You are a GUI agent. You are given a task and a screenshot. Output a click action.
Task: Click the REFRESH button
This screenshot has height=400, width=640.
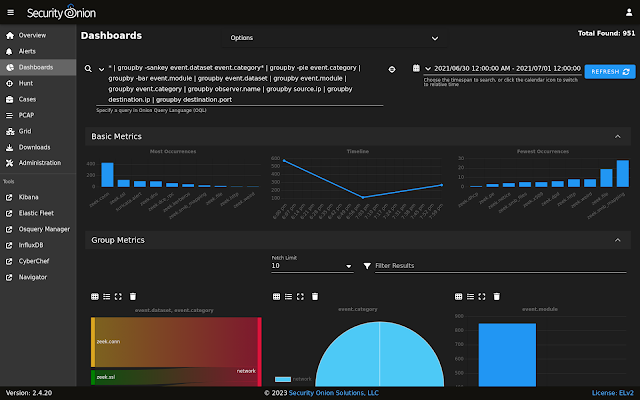[x=609, y=72]
